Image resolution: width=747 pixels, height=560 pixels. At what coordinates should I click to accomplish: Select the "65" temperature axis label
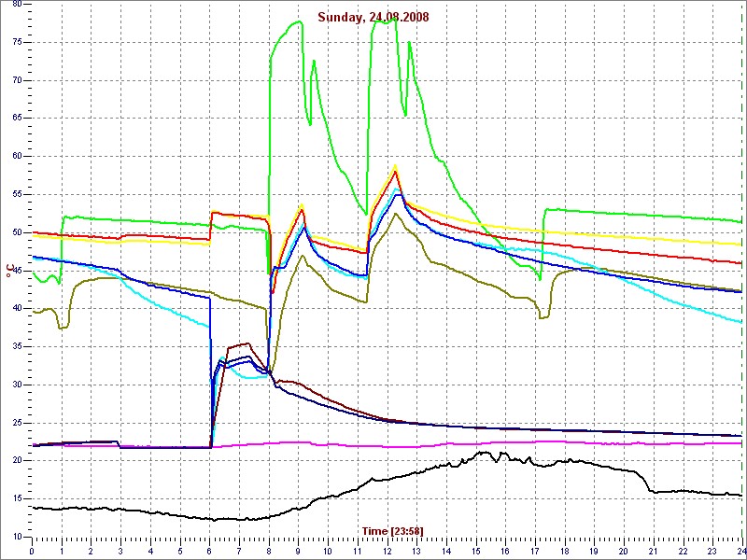(17, 119)
